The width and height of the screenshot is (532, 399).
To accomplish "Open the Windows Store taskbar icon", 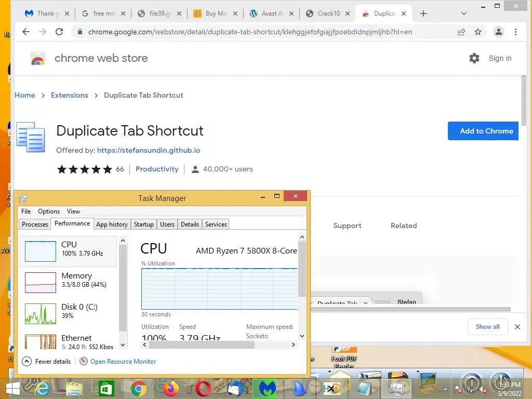I will click(106, 389).
